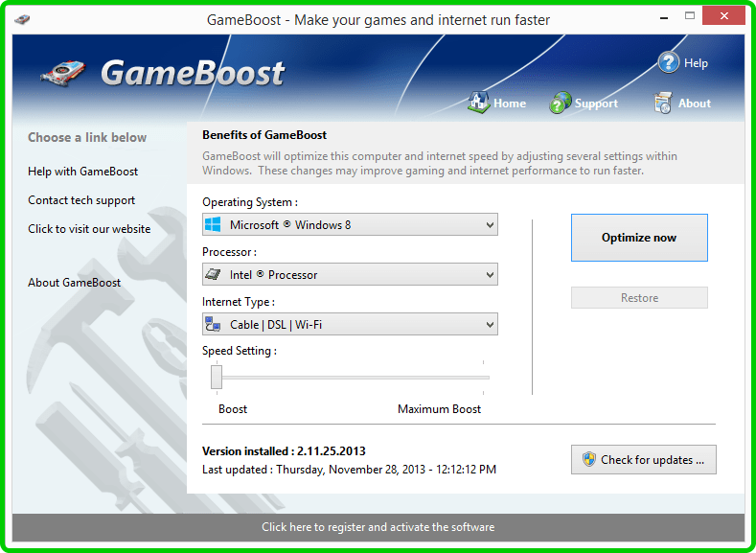
Task: Open the Operating System dropdown
Action: point(350,224)
